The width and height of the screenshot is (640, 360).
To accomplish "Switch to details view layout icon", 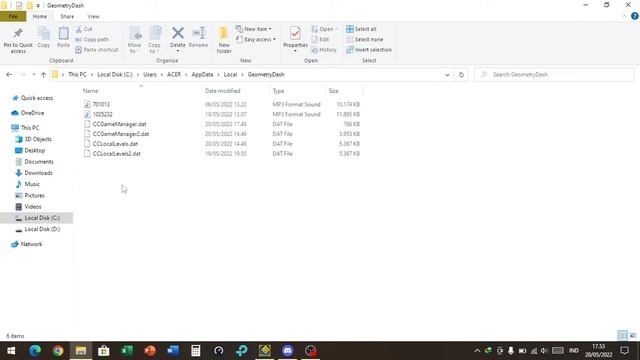I will (622, 336).
